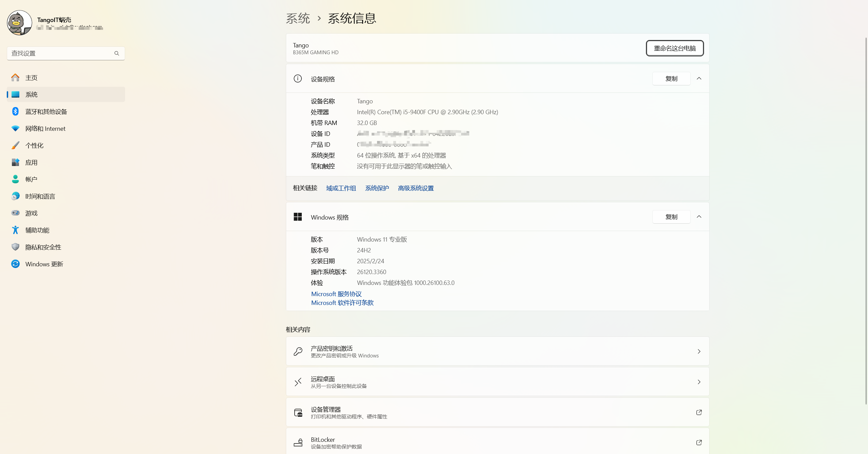Click breadcrumb chevron between 系统 and 系统信息
Viewport: 868px width, 454px height.
[x=319, y=18]
